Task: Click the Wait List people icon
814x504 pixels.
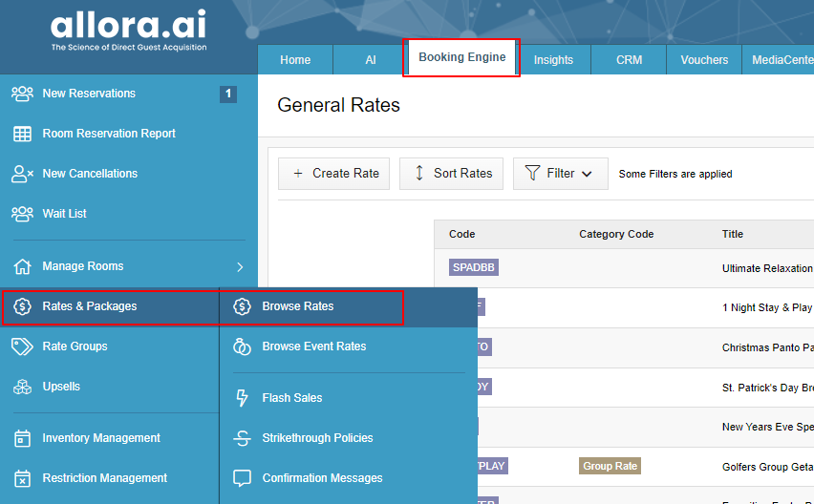Action: [x=22, y=214]
